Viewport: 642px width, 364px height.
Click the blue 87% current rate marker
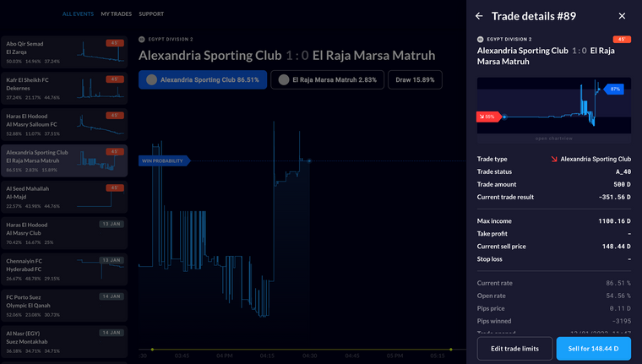pos(613,88)
